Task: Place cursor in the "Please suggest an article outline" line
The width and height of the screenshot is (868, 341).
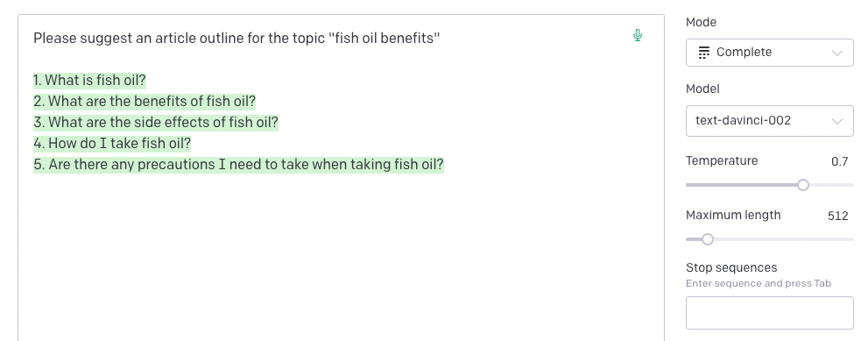Action: point(236,39)
